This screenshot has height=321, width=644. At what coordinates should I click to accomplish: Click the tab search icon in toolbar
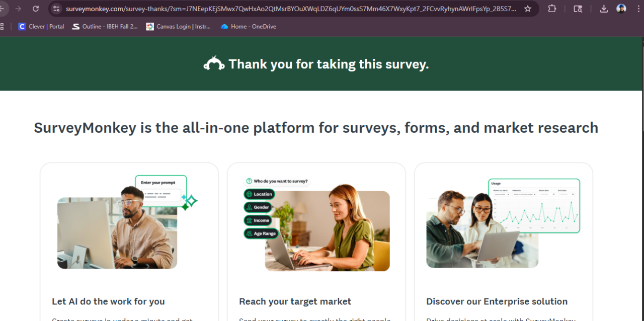tap(578, 9)
